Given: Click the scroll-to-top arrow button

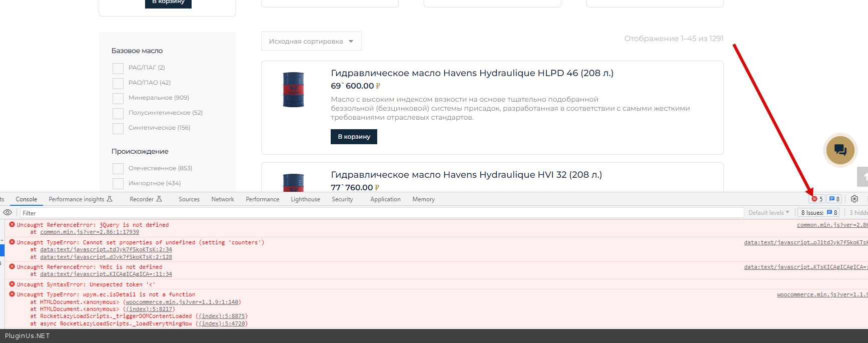Looking at the screenshot, I should tap(863, 177).
